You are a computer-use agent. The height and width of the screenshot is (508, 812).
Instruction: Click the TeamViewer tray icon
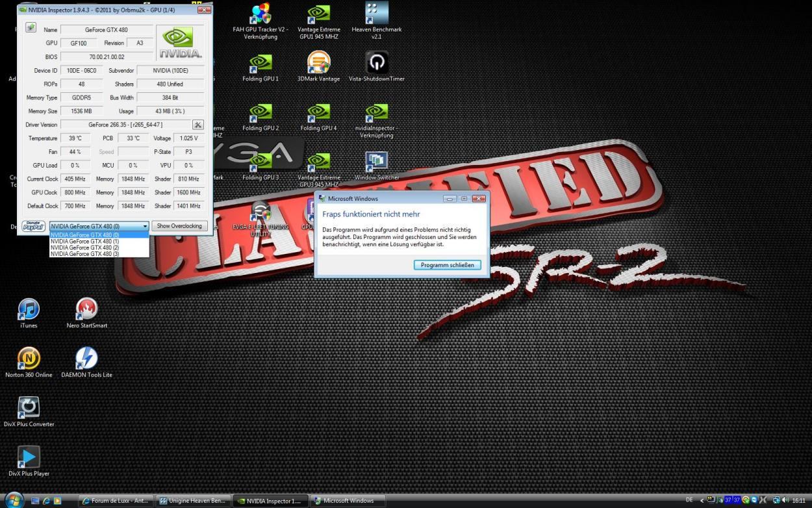point(754,500)
